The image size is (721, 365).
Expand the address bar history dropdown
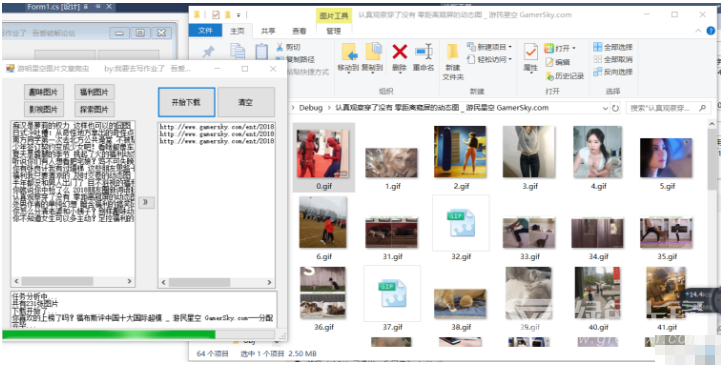pos(605,108)
